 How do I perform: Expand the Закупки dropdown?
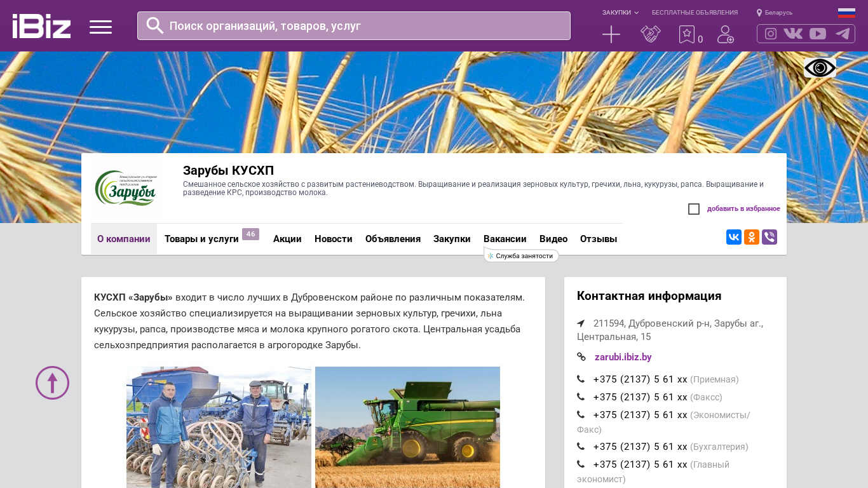[620, 13]
